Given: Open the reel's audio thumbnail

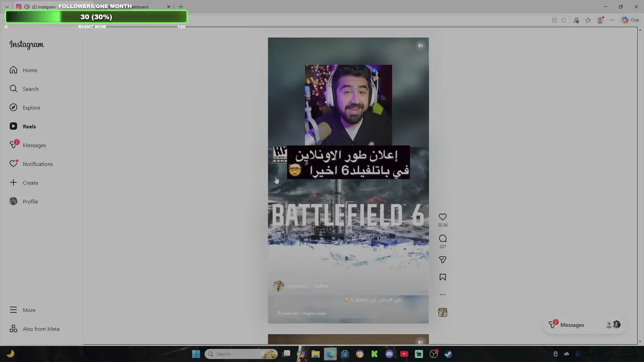Looking at the screenshot, I should click(x=443, y=313).
